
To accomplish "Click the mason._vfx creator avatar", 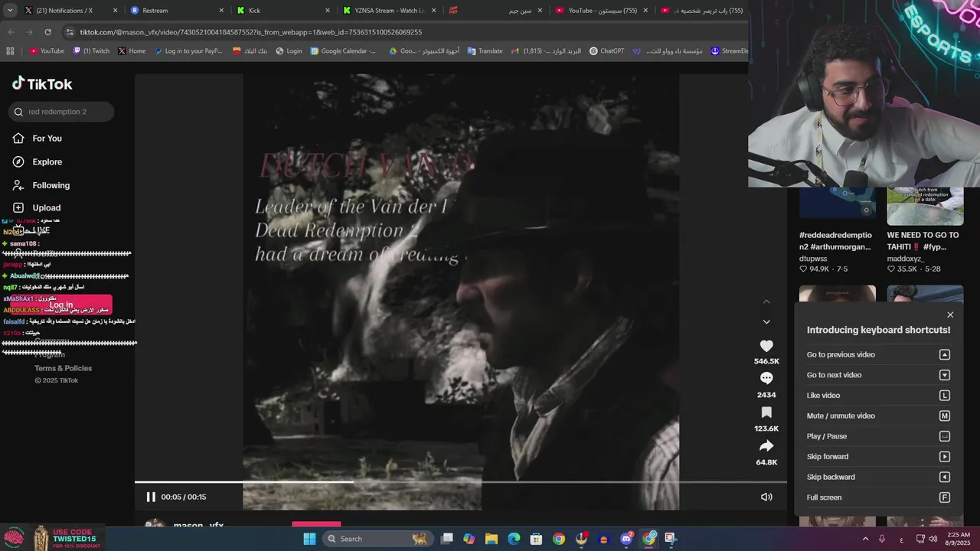I will [x=155, y=524].
